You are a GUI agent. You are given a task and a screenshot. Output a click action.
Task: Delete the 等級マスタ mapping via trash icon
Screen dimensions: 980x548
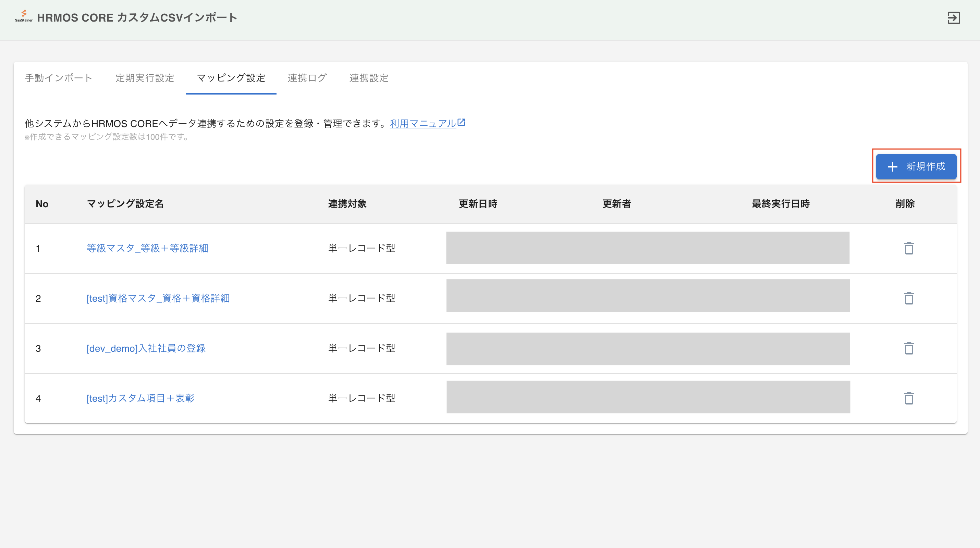coord(908,248)
